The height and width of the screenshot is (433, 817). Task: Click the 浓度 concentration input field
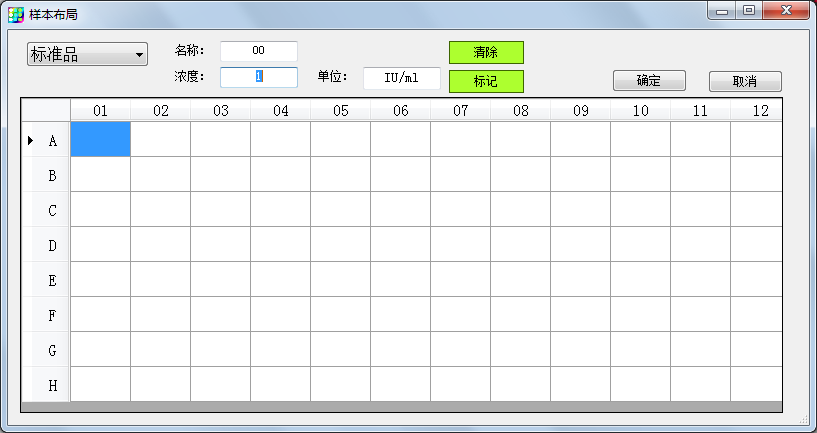[258, 77]
